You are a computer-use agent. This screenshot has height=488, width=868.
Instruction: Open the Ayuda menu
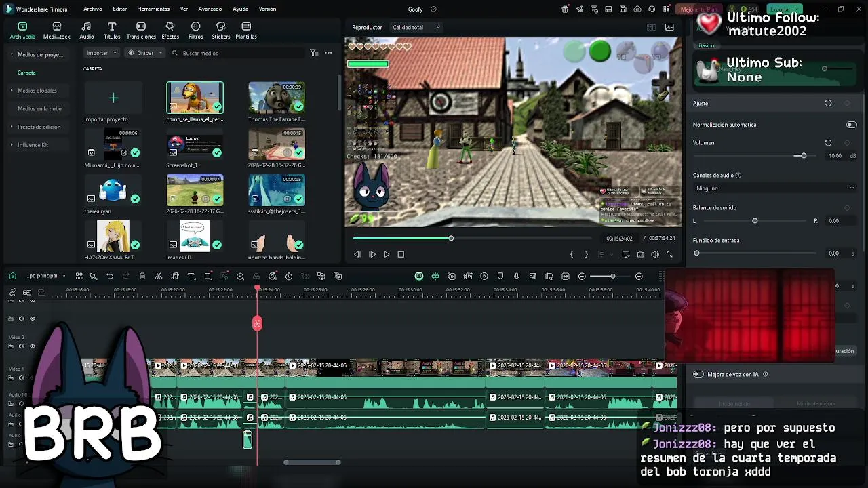[x=240, y=9]
